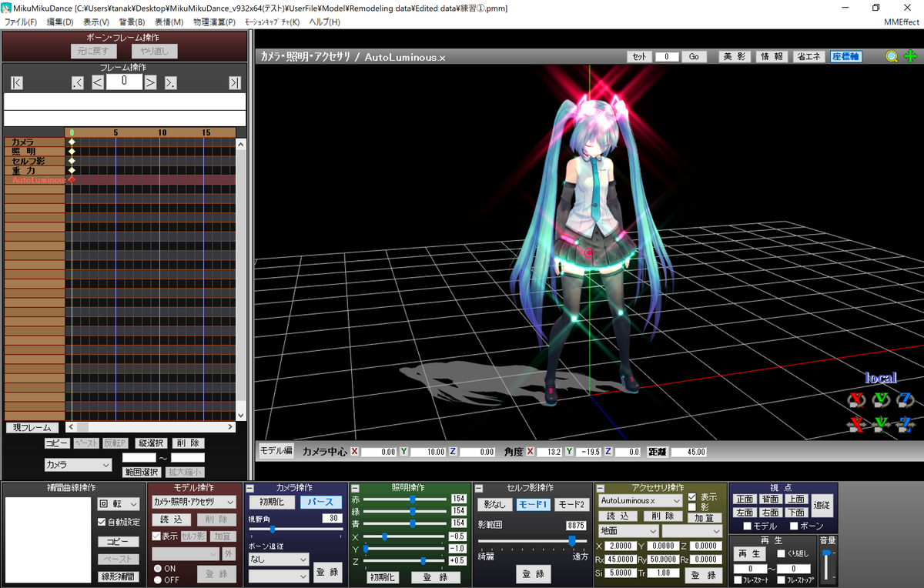Click the magnifier zoom icon in viewport
Image resolution: width=924 pixels, height=588 pixels.
tap(892, 56)
